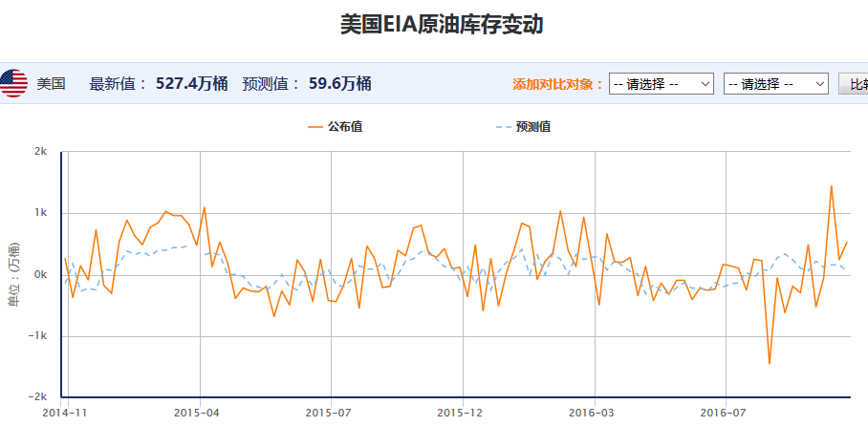Click the 2014-11 x-axis label
The width and height of the screenshot is (868, 426).
65,413
